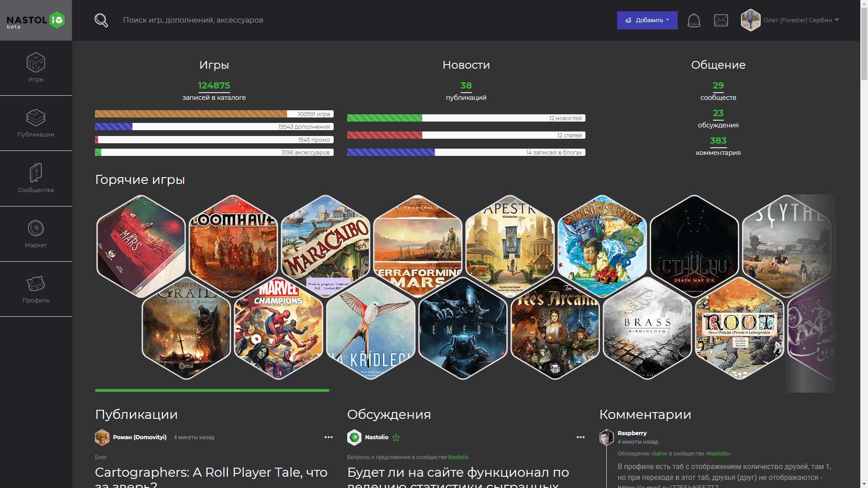Open Сообщества section in sidebar
Screen dimensions: 868x488
36,178
